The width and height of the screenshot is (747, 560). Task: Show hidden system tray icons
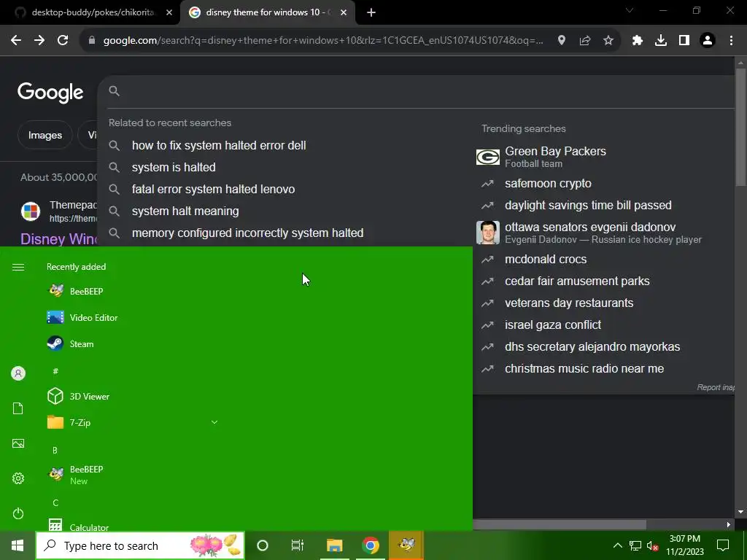[617, 545]
